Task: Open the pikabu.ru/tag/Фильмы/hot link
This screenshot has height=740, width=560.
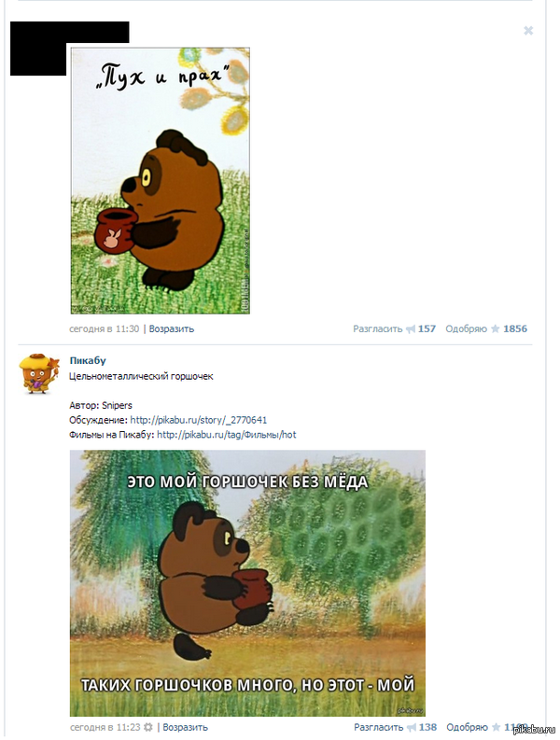Action: point(226,435)
